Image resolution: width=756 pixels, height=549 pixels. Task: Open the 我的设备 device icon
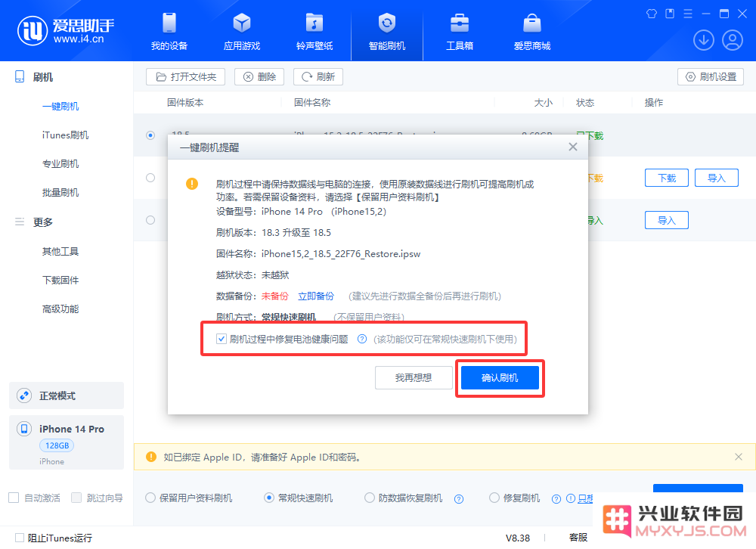pos(169,23)
